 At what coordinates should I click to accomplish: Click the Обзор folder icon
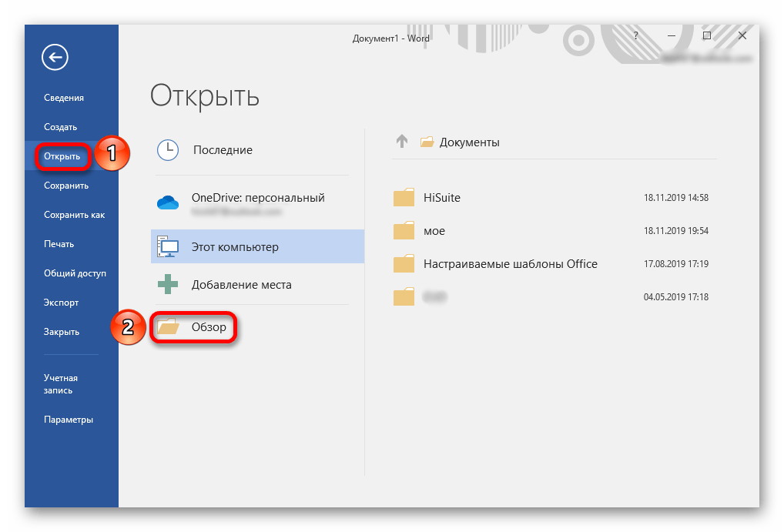(168, 327)
